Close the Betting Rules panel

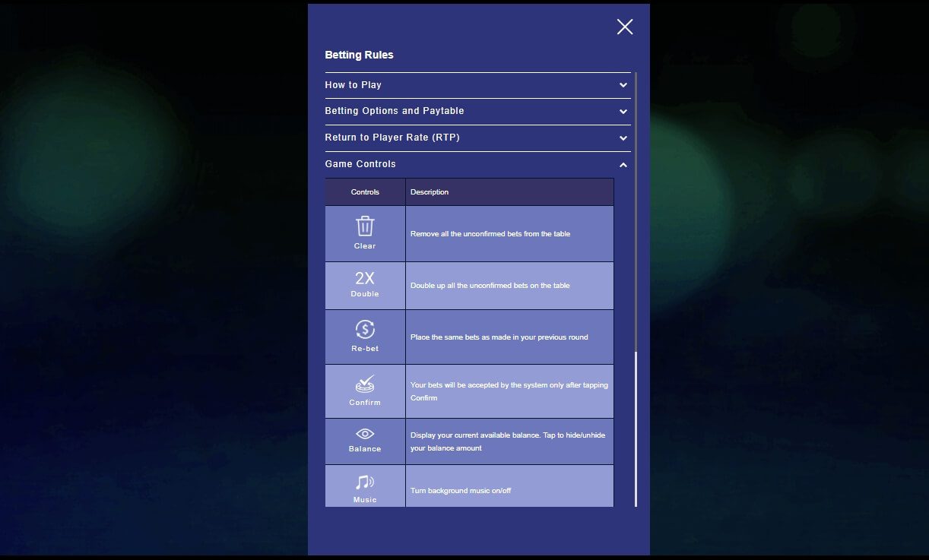625,27
